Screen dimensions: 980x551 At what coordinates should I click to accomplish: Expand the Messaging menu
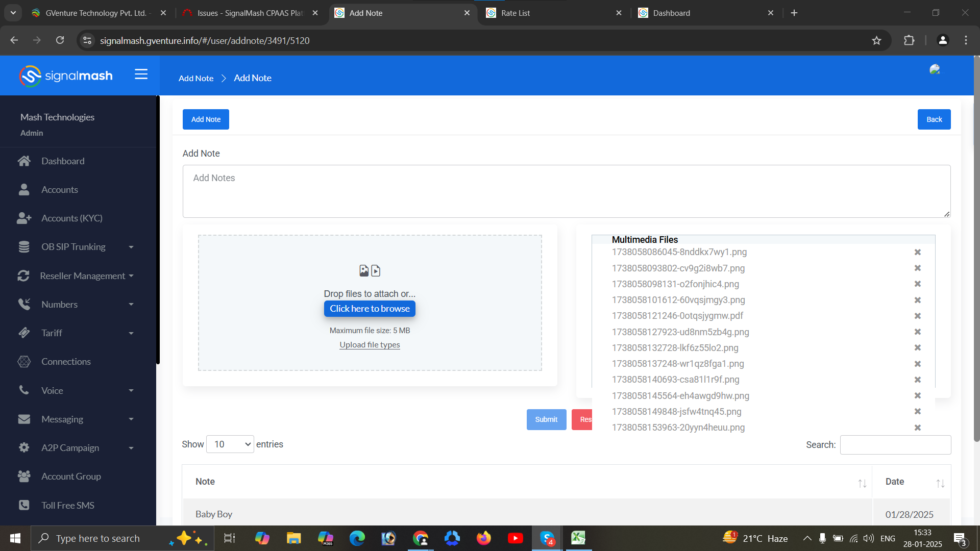click(77, 419)
